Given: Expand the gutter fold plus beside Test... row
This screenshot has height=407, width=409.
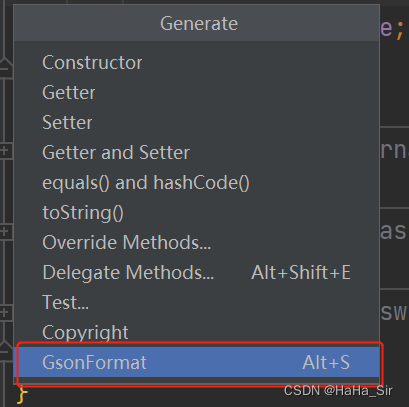Looking at the screenshot, I should pos(5,313).
